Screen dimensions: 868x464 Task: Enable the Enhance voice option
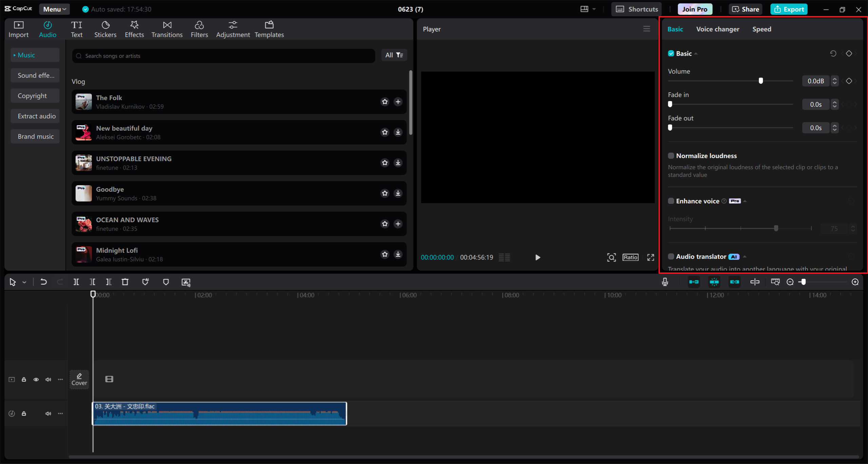pyautogui.click(x=672, y=201)
